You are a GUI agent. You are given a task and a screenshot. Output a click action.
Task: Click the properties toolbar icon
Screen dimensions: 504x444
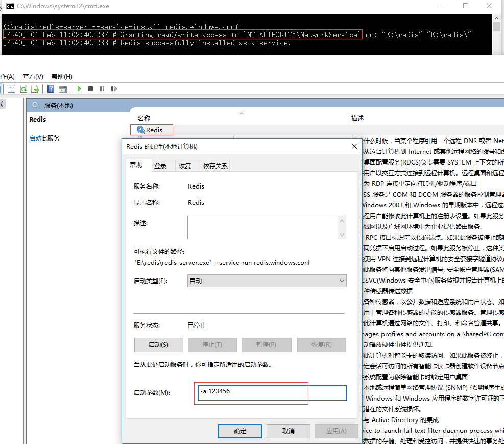point(11,89)
